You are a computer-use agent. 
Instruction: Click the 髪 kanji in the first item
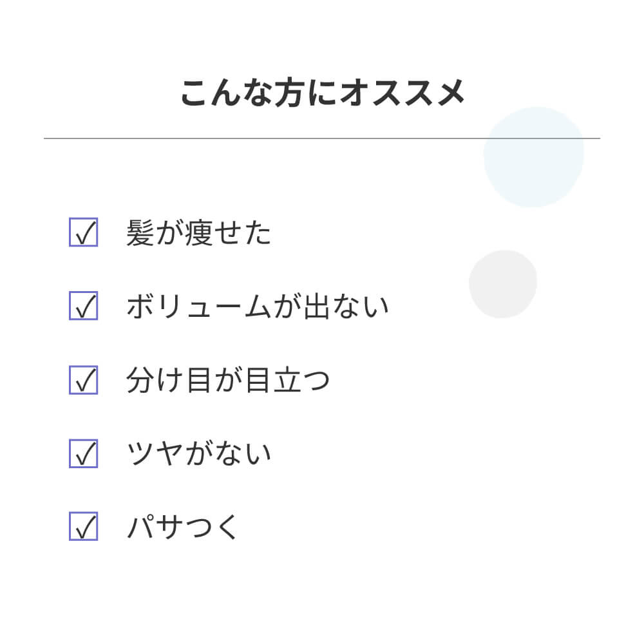click(x=140, y=232)
